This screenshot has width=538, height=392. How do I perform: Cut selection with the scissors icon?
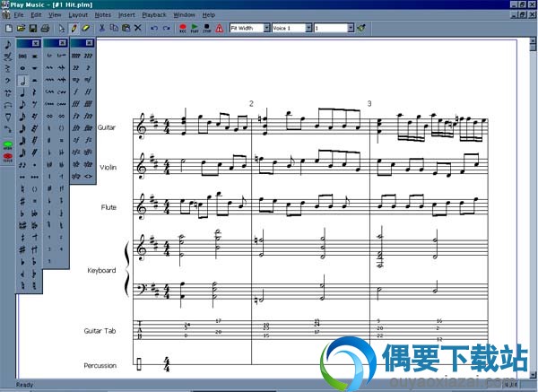(x=102, y=28)
